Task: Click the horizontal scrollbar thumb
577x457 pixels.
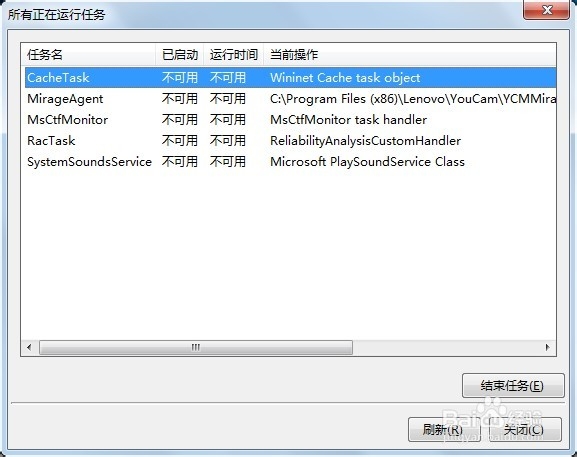Action: (196, 347)
